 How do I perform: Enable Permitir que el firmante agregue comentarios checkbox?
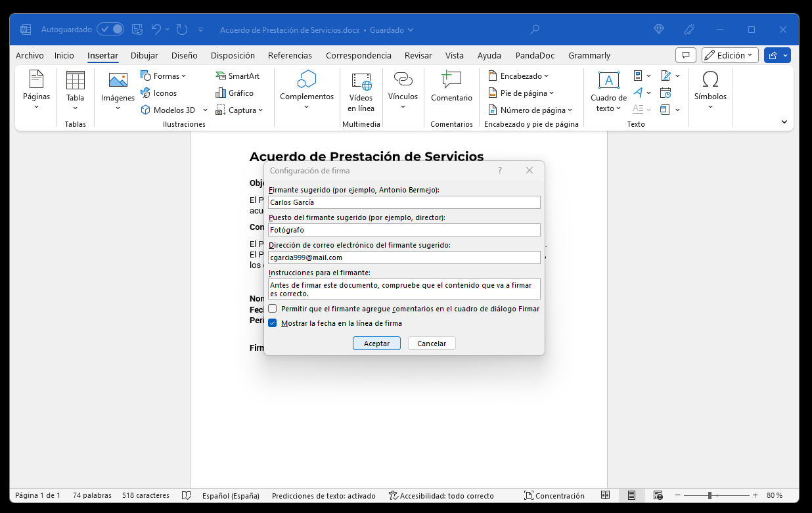pos(273,309)
